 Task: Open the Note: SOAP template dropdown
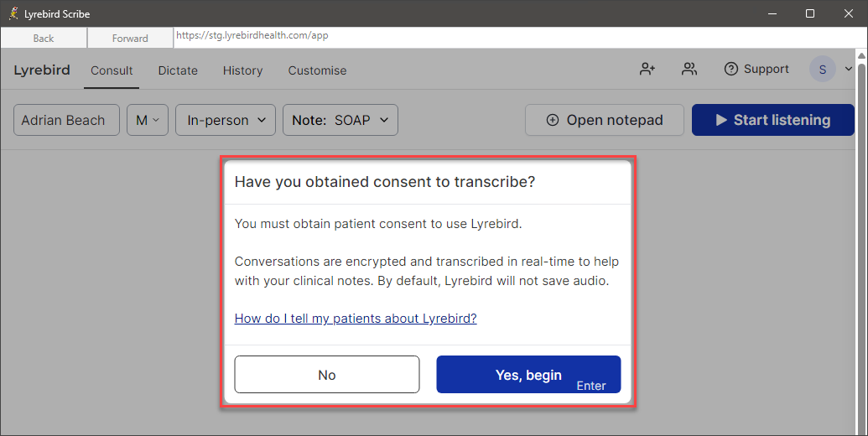[x=340, y=120]
